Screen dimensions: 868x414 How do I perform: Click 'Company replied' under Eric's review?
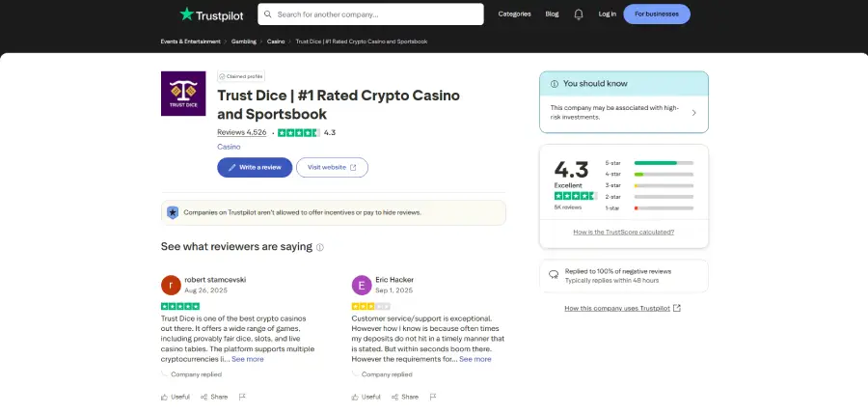coord(387,374)
